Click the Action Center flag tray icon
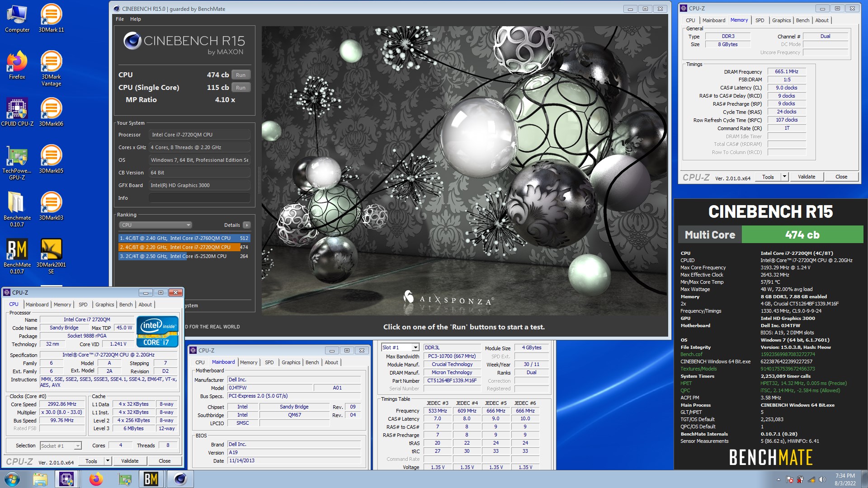This screenshot has height=488, width=868. [789, 479]
